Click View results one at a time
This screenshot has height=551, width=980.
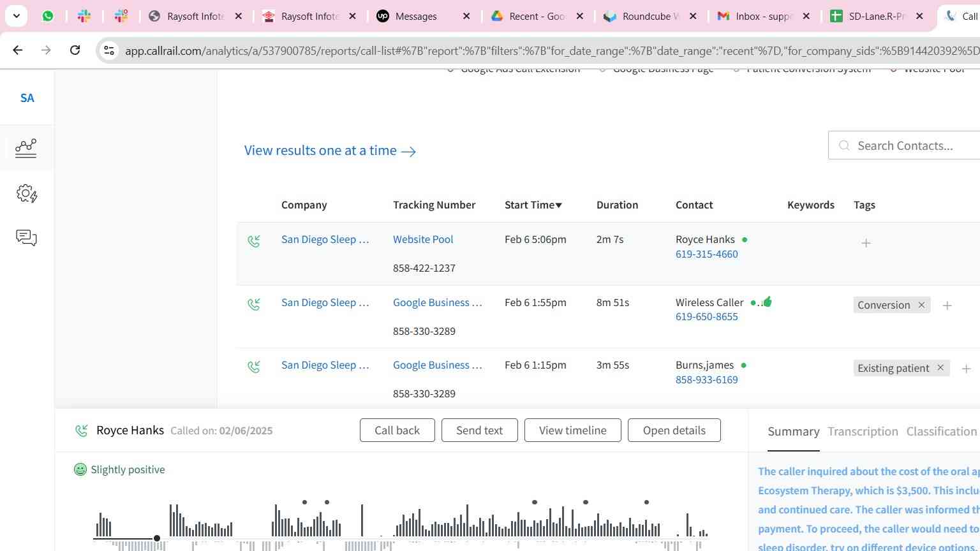[330, 151]
